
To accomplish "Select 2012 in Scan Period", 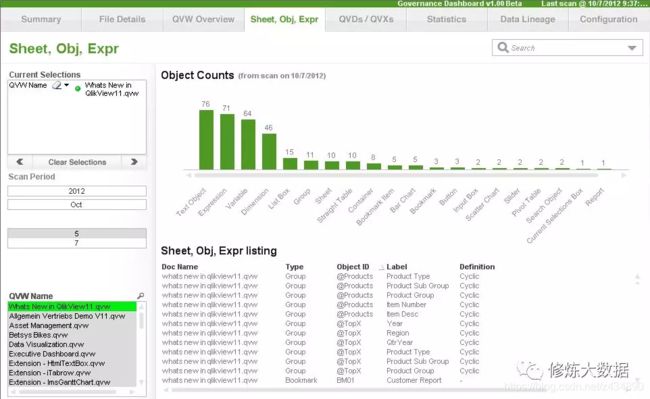I will click(x=77, y=191).
